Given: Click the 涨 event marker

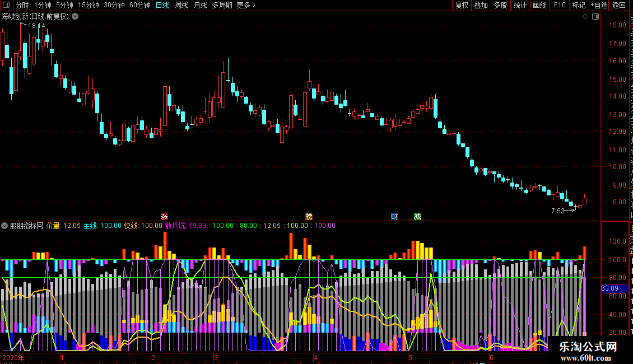Looking at the screenshot, I should (x=164, y=216).
